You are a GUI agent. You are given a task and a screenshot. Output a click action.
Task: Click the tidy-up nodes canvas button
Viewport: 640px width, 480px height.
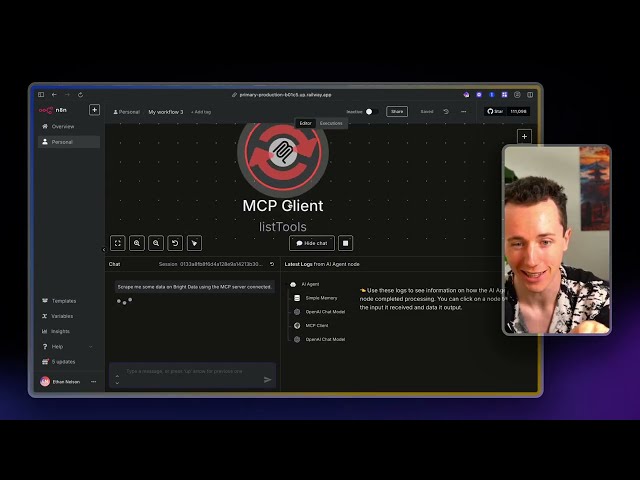click(x=194, y=243)
